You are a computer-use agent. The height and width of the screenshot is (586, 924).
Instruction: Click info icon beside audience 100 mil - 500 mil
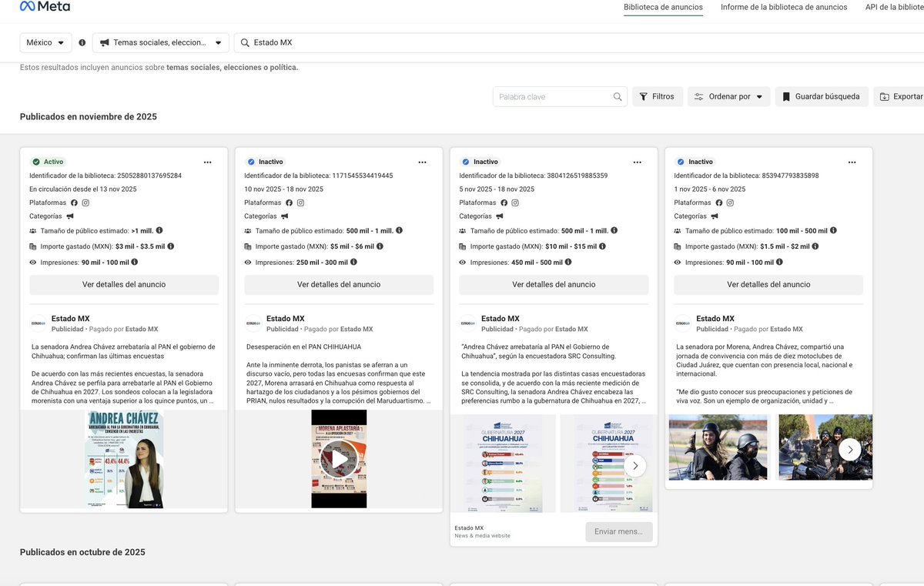833,230
